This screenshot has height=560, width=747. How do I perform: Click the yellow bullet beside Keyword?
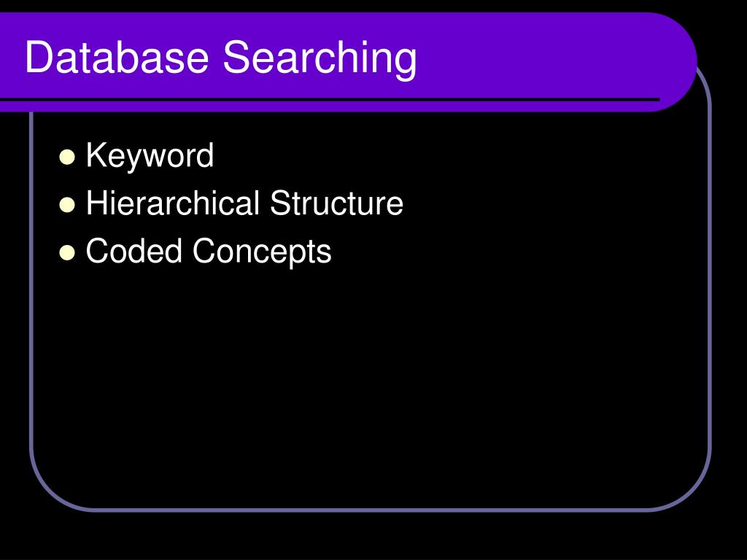pos(67,157)
